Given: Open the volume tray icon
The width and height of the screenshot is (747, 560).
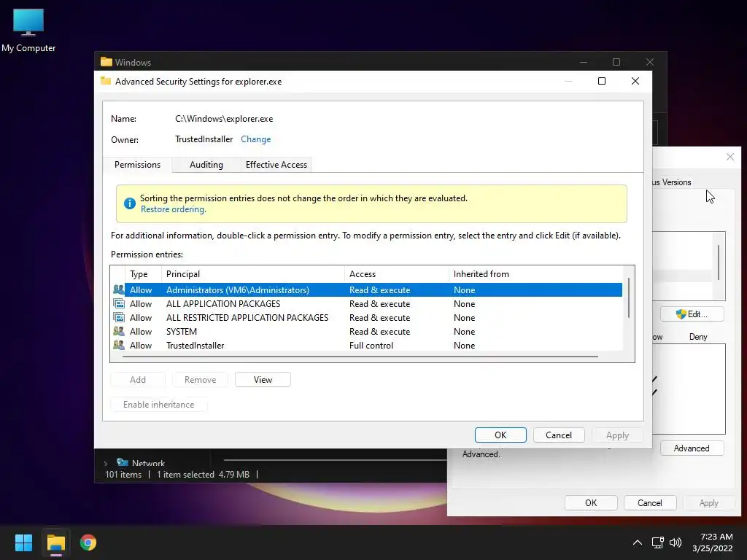Looking at the screenshot, I should point(676,542).
